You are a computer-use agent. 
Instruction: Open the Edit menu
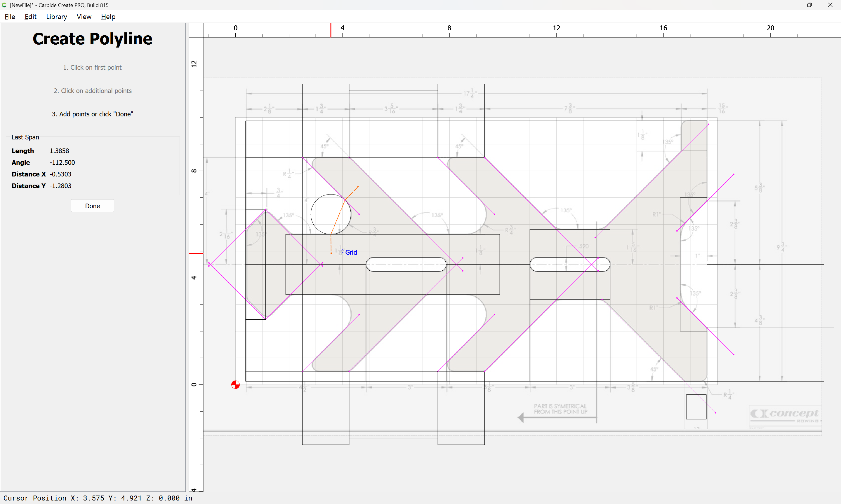point(31,17)
